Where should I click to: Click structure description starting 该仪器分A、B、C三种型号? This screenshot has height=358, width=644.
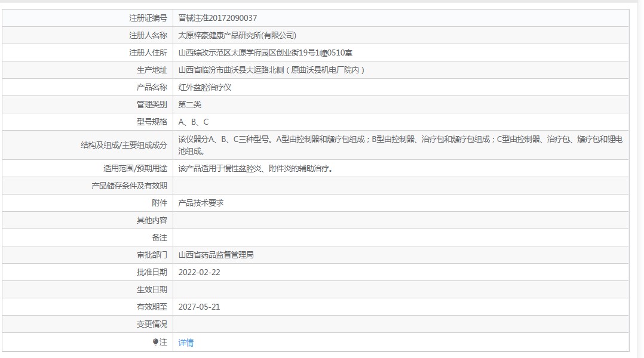400,145
